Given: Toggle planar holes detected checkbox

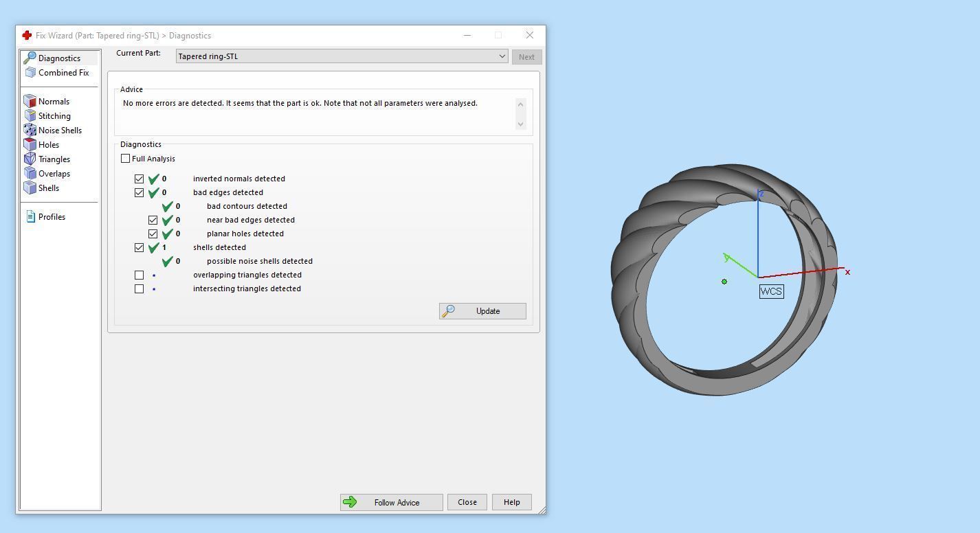Looking at the screenshot, I should click(153, 234).
